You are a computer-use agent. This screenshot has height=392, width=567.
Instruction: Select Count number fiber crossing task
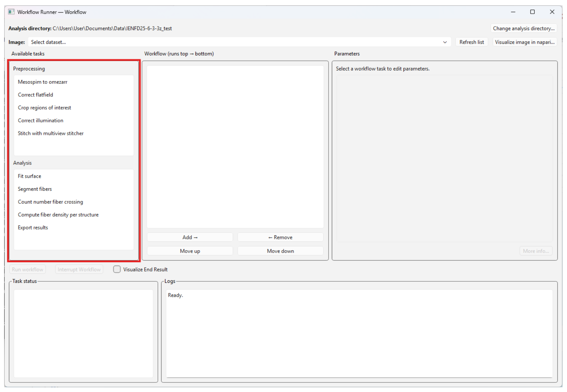coord(50,202)
